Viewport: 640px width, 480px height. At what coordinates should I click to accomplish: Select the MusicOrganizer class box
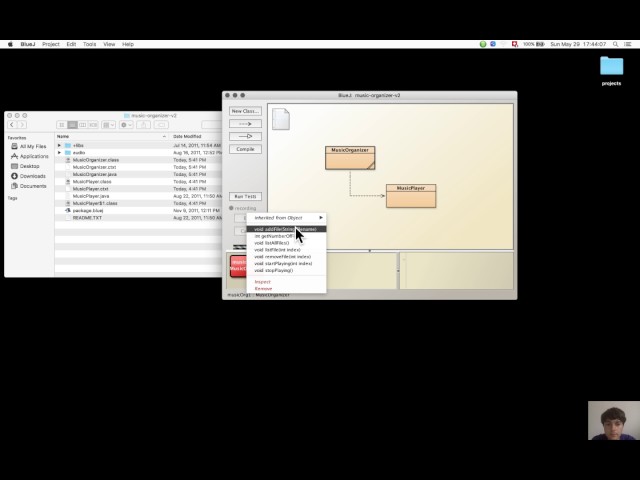tap(350, 158)
